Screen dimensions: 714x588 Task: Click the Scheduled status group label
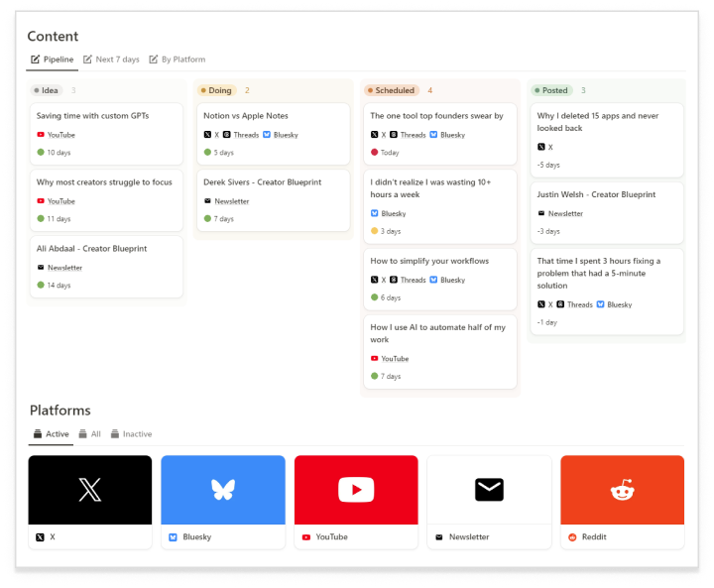(391, 90)
